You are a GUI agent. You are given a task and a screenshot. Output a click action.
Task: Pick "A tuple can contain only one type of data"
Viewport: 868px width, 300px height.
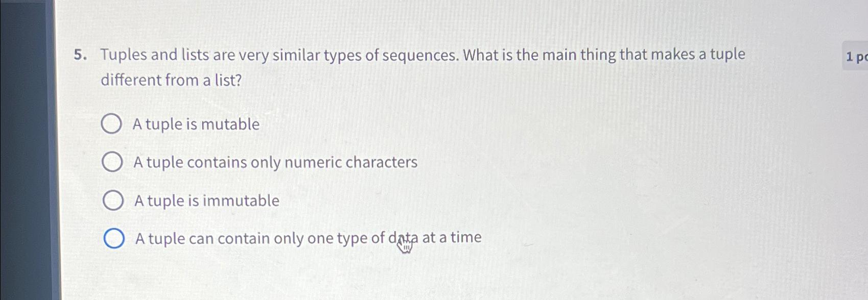(114, 238)
